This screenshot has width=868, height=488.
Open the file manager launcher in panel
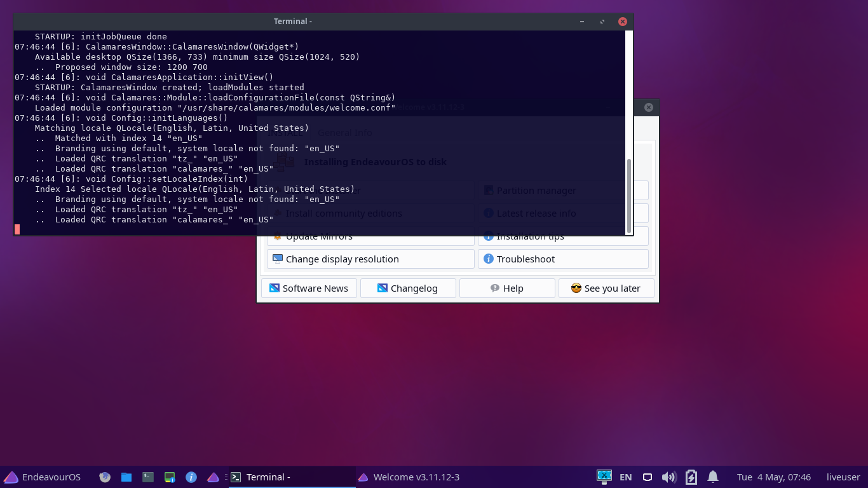(126, 477)
